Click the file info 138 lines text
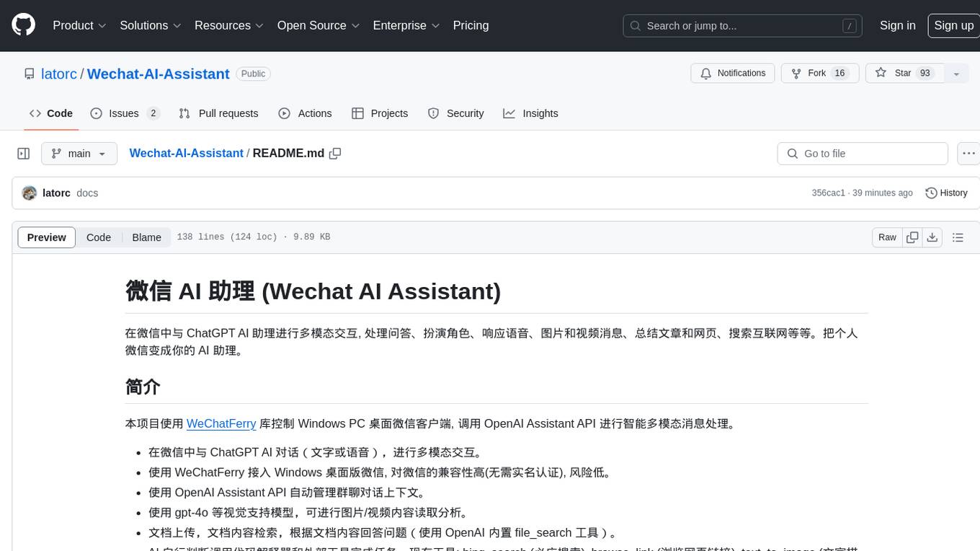This screenshot has width=980, height=551. pos(254,237)
